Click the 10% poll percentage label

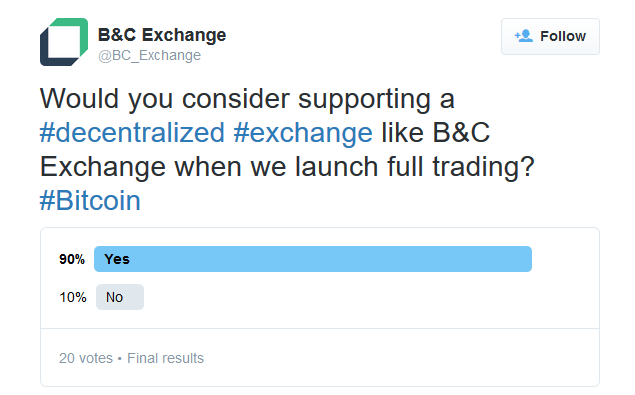(73, 297)
